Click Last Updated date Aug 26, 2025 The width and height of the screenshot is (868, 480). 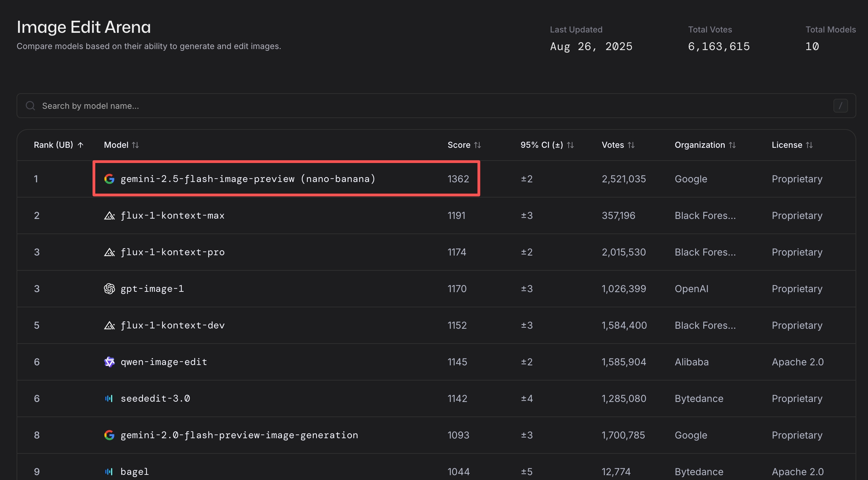(x=591, y=46)
